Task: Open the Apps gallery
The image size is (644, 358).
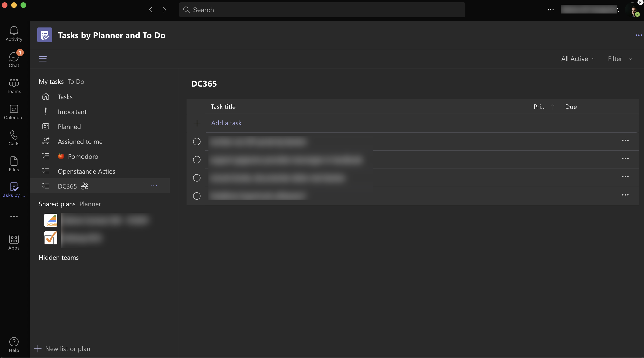Action: click(x=14, y=242)
